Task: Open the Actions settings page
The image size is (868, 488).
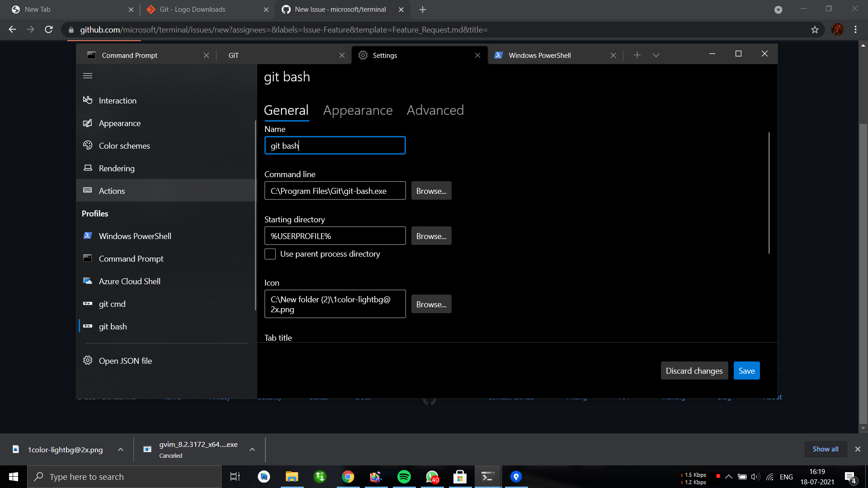Action: coord(112,191)
